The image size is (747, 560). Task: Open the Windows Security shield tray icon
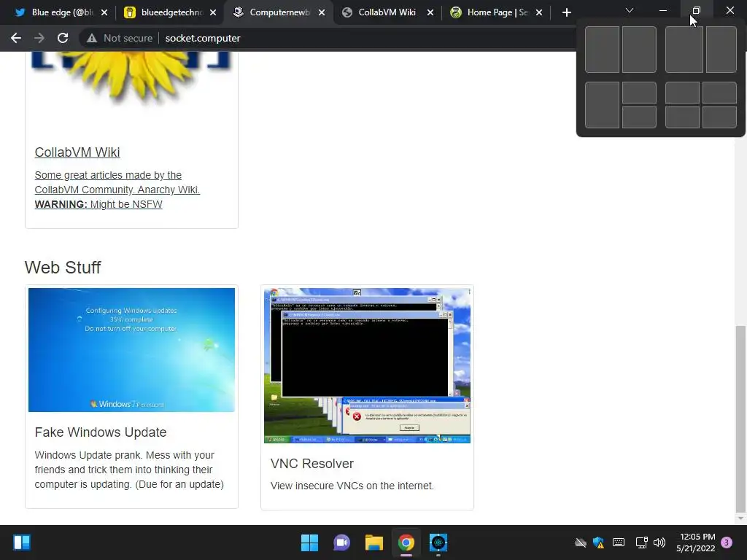click(x=599, y=542)
